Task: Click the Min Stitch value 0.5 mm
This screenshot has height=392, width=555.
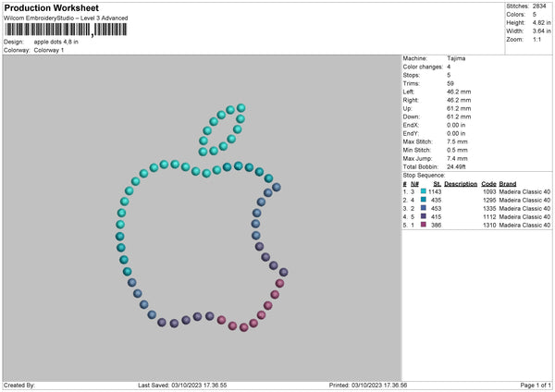Action: click(x=457, y=150)
